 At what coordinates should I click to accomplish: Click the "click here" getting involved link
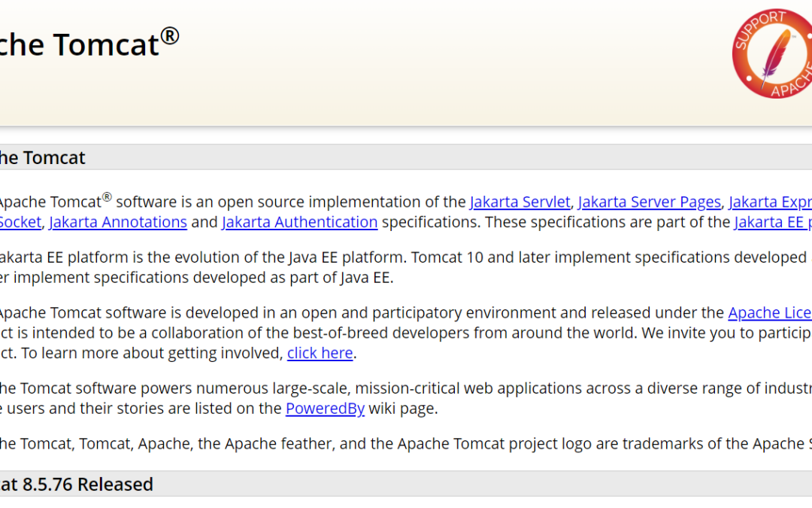pyautogui.click(x=320, y=353)
